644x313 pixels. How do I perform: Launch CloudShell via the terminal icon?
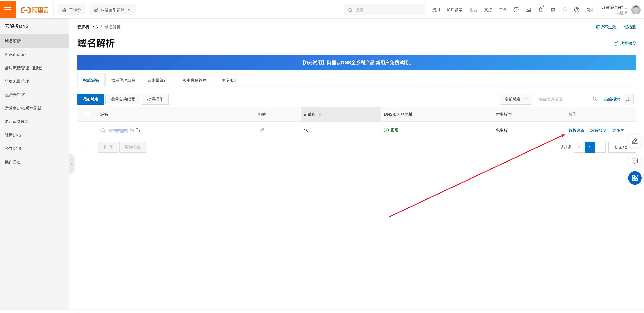(x=528, y=10)
